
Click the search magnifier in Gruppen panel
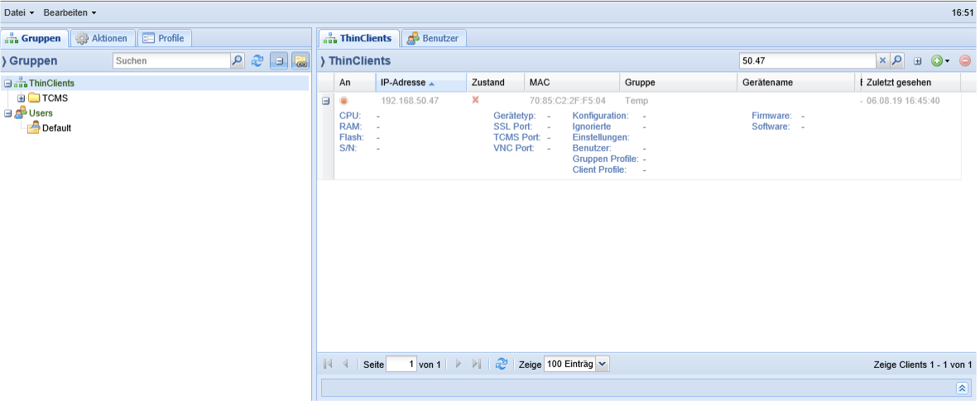(238, 60)
